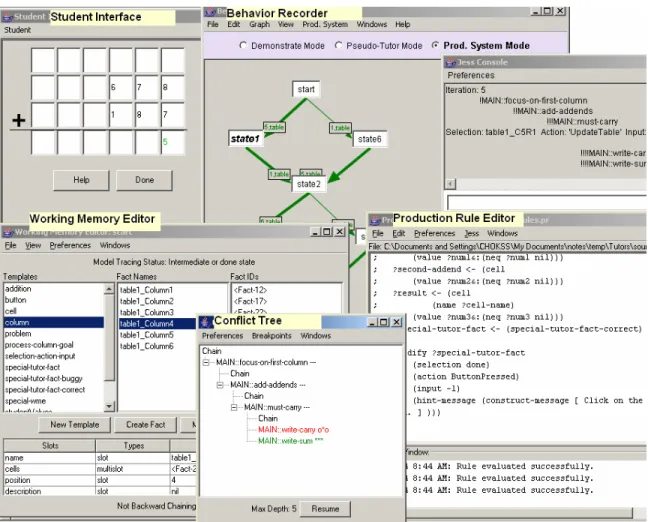Click Jess Console left scroll arrow
The image size is (648, 522).
(x=451, y=184)
